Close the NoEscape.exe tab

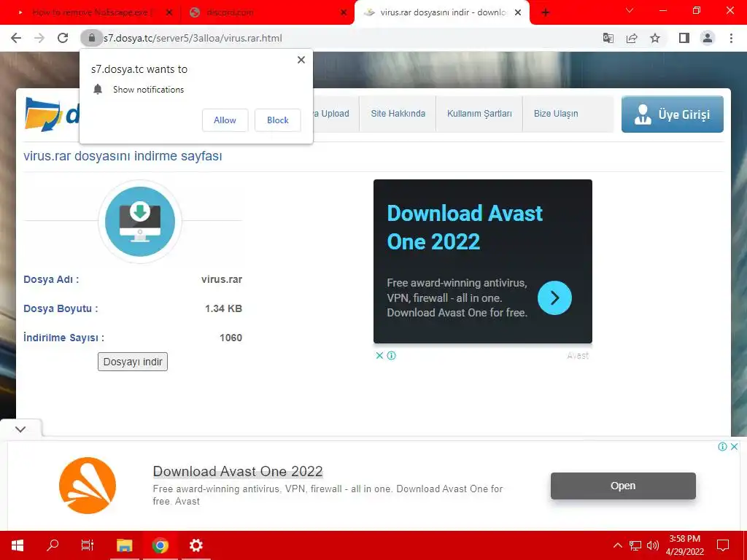coord(169,13)
